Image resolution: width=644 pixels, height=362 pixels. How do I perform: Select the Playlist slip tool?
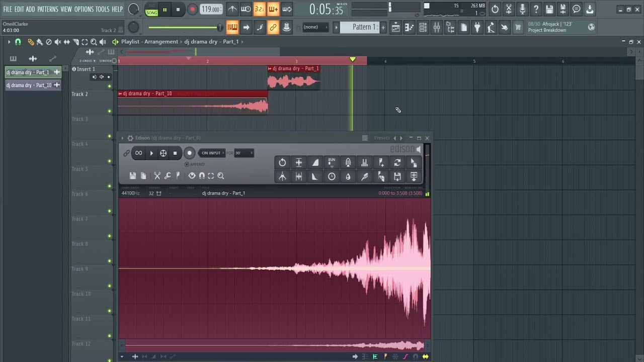click(x=66, y=42)
